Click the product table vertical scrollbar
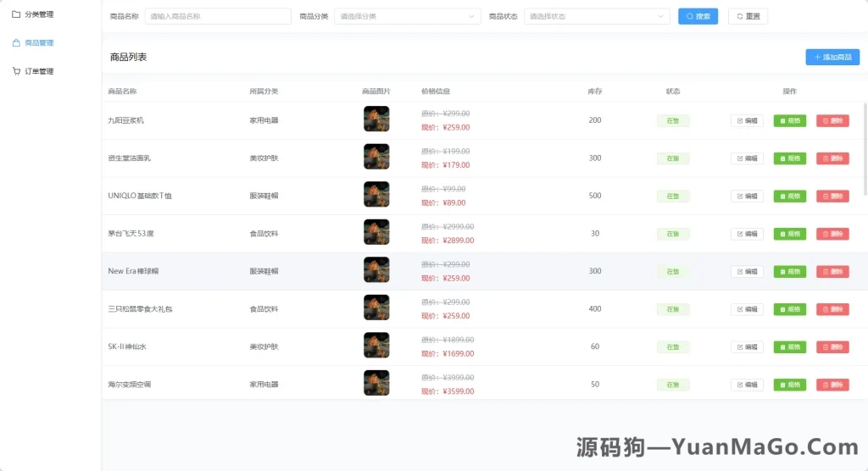 click(x=865, y=148)
